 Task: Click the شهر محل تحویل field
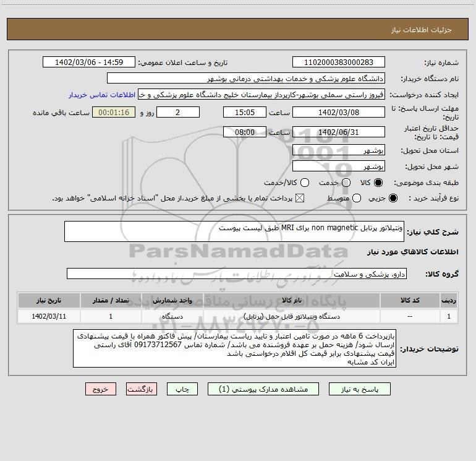pyautogui.click(x=339, y=166)
